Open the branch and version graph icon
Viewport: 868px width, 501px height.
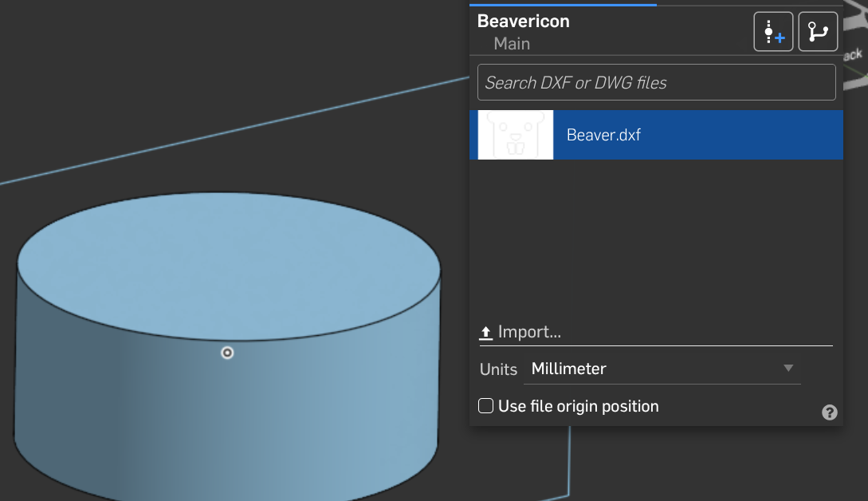[818, 33]
